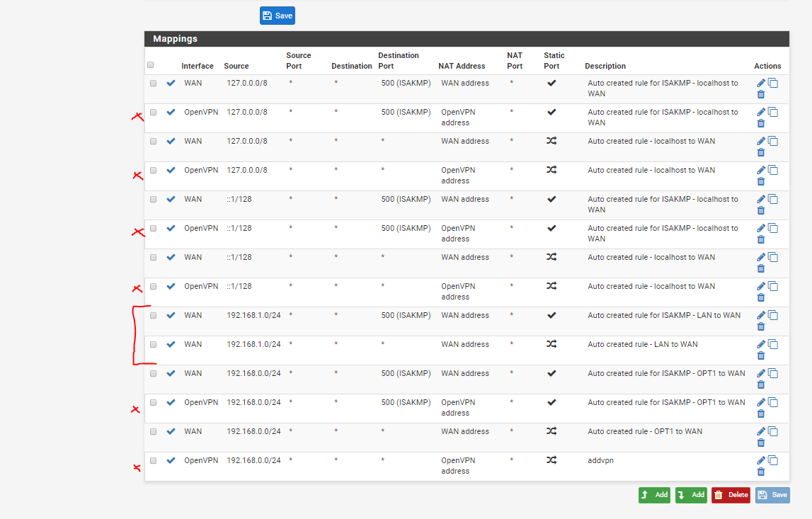
Task: Check the OpenVPN 127.0.0.0/8 ISAKMP row
Action: click(154, 112)
